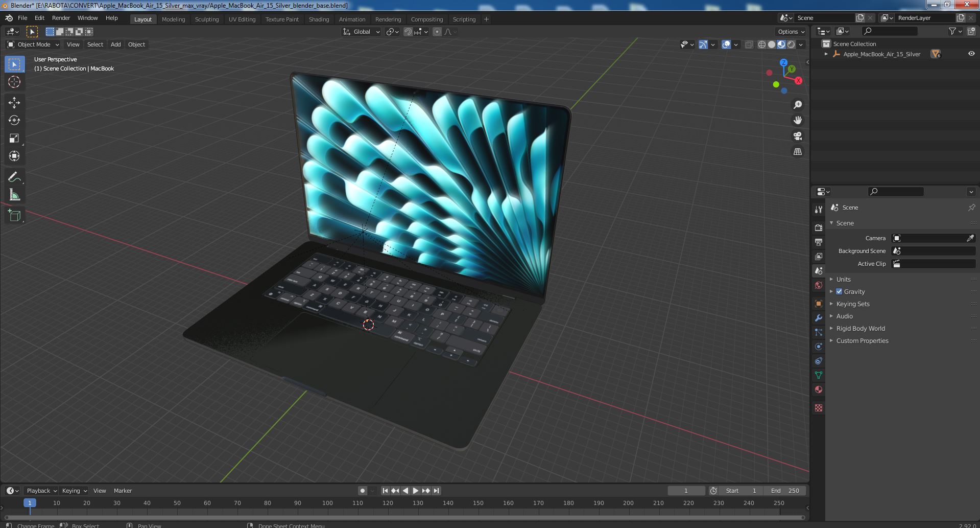Viewport: 980px width, 528px height.
Task: Open the Output properties tab
Action: (819, 242)
